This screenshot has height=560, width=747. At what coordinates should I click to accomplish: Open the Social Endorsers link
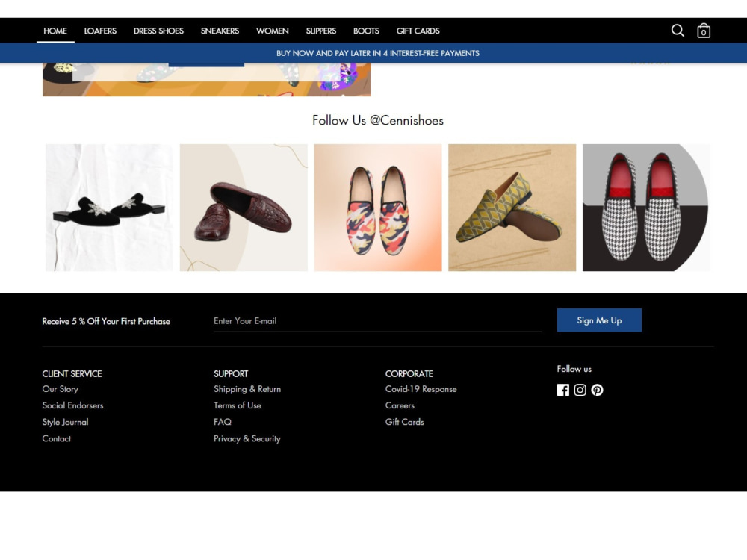pyautogui.click(x=72, y=405)
